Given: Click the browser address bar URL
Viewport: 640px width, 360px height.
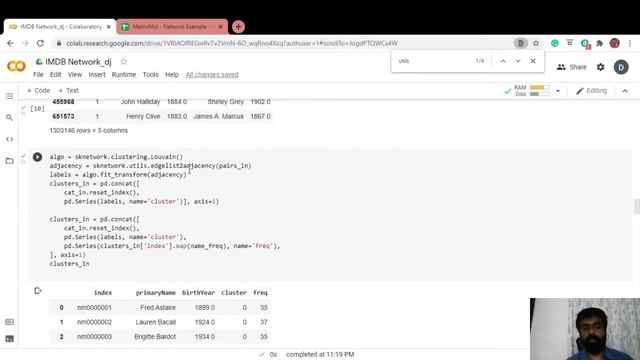Looking at the screenshot, I should click(232, 43).
